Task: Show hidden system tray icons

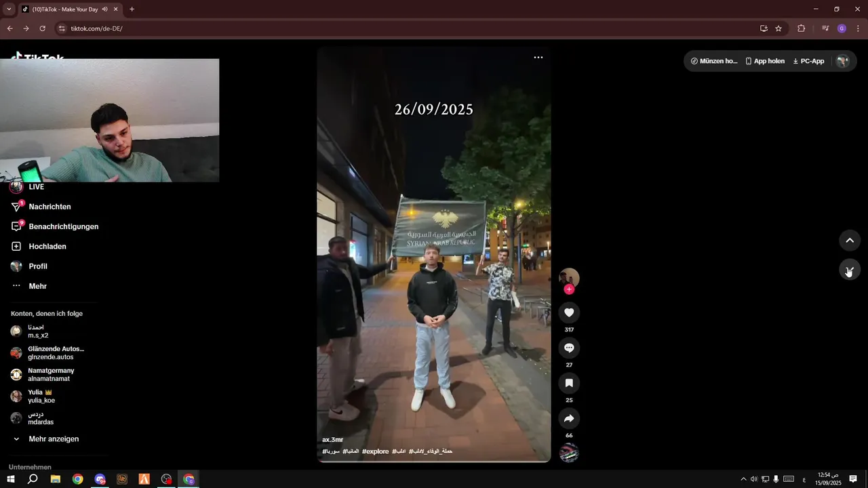Action: coord(743,479)
